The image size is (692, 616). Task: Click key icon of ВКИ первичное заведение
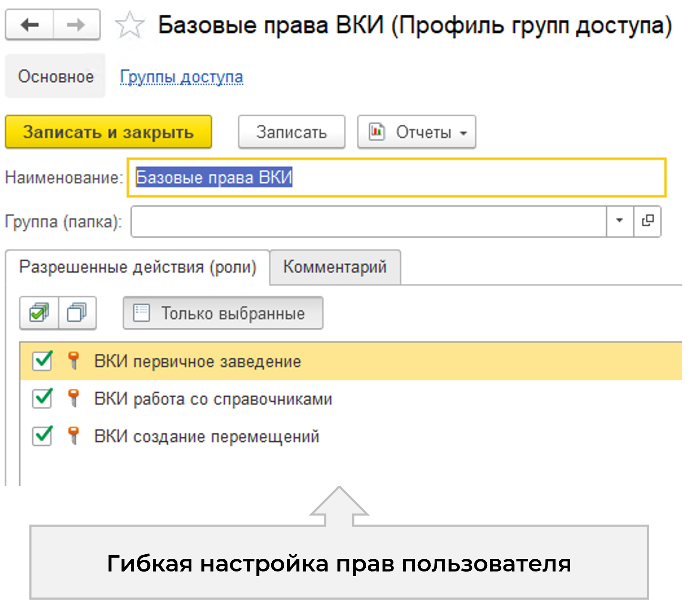tap(73, 361)
